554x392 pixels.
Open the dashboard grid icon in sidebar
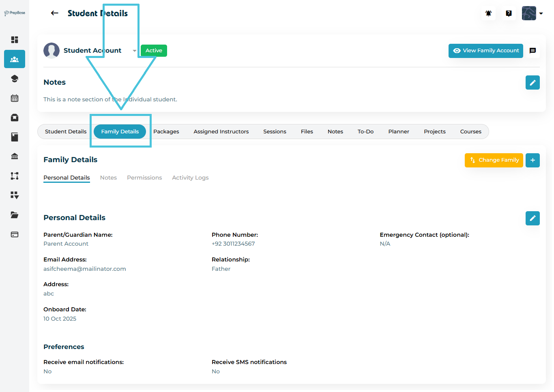tap(15, 40)
